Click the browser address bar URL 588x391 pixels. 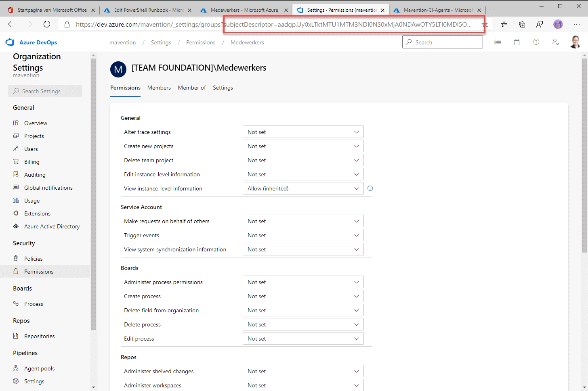(x=273, y=24)
